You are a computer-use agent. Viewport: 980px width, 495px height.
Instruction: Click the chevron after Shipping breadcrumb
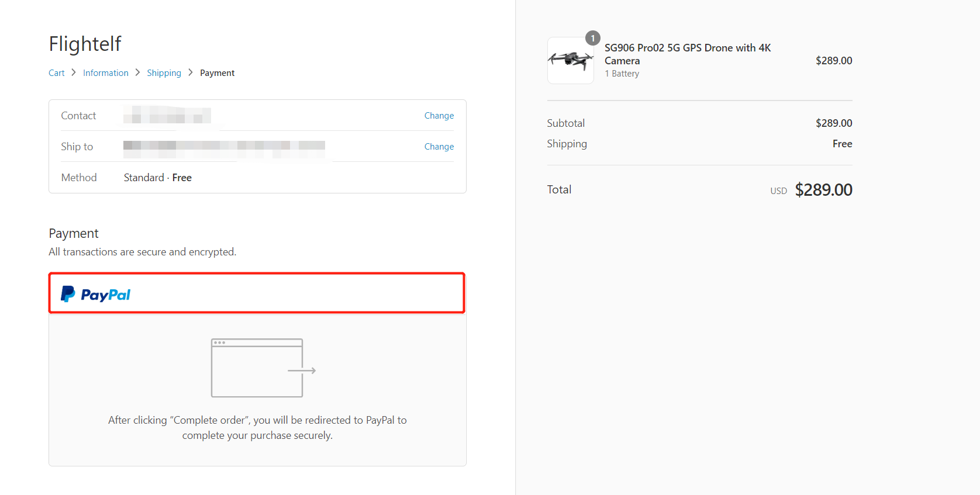point(191,72)
